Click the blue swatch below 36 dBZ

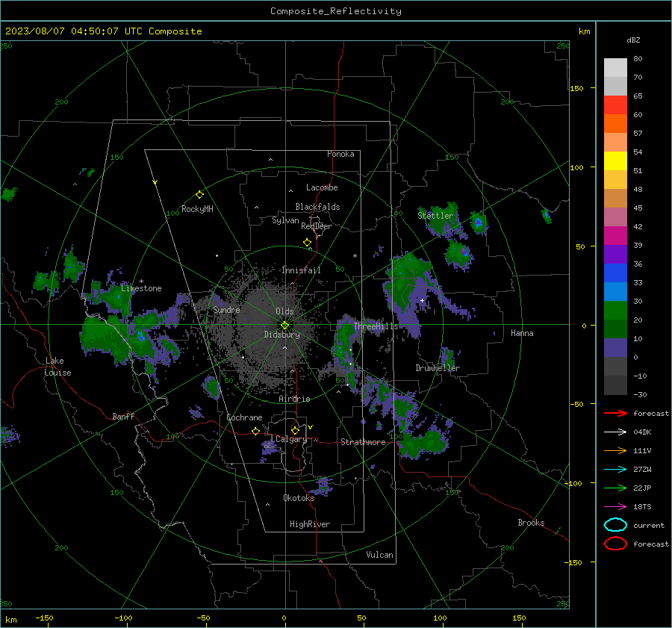click(615, 273)
